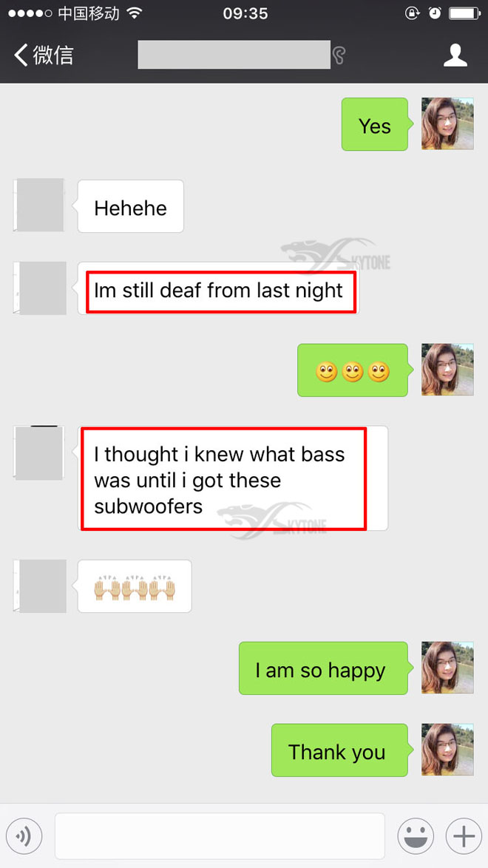The image size is (488, 868).
Task: Tap the "I am so happy" bubble
Action: pos(325,668)
